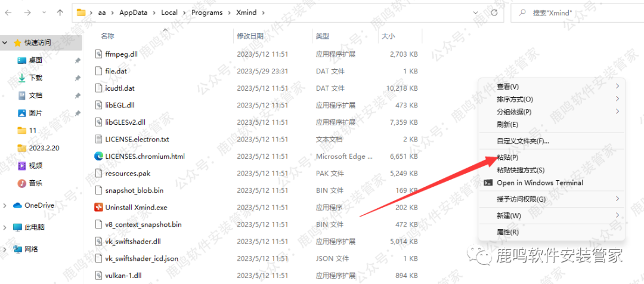
Task: Open the Downloads (下载) quick access folder
Action: (x=35, y=78)
